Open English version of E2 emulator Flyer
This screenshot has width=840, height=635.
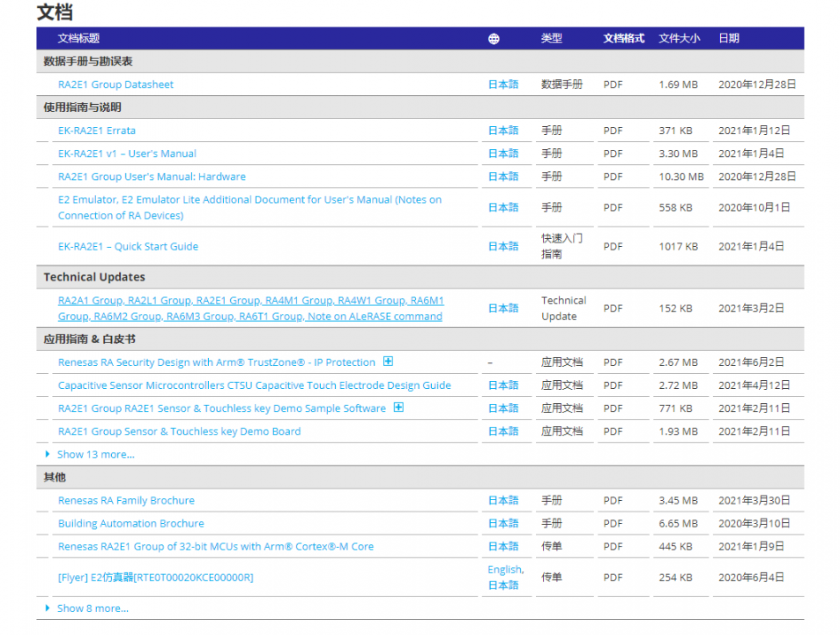point(505,569)
